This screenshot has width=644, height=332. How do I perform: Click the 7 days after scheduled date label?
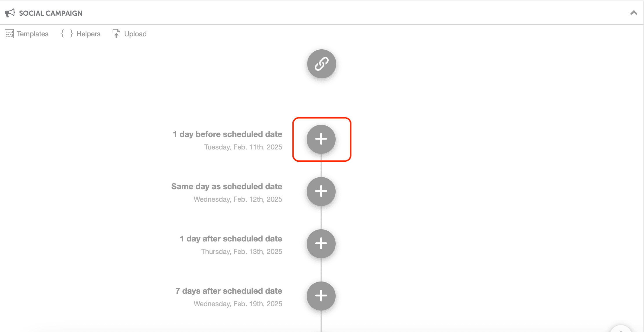(229, 291)
